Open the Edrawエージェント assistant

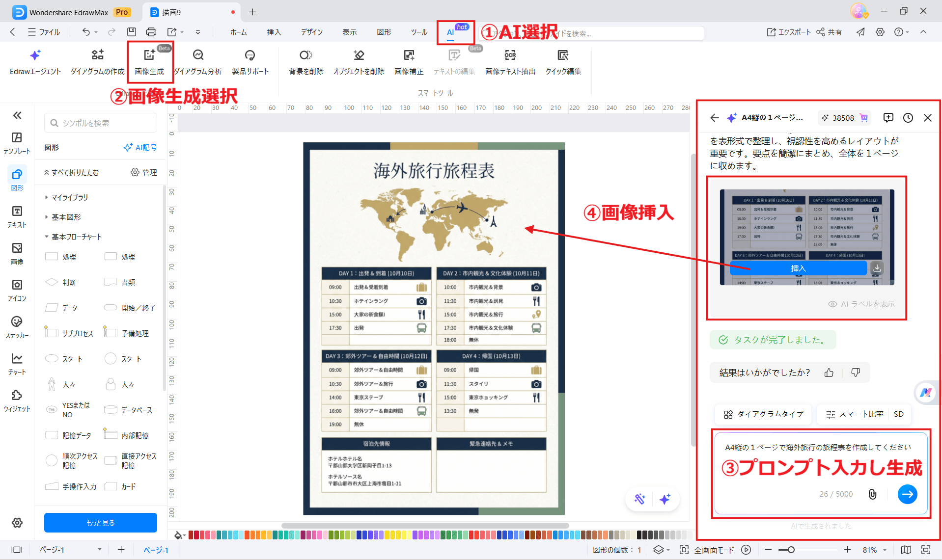35,61
